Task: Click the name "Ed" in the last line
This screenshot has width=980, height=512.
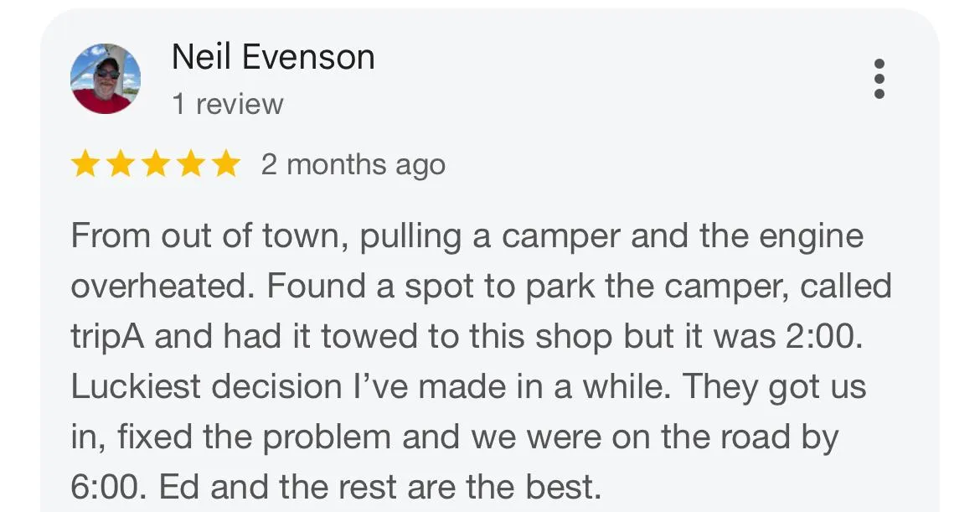Action: pos(179,487)
